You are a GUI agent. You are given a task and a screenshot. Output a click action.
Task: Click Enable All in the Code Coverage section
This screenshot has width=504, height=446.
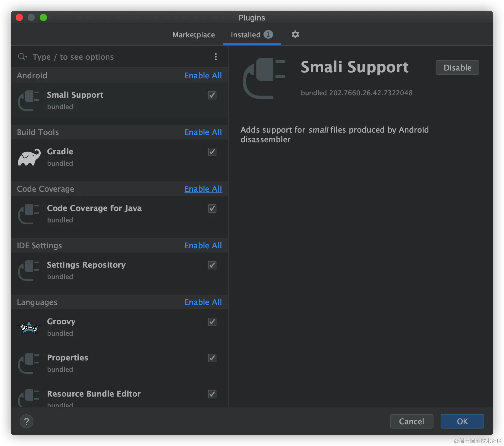point(203,189)
